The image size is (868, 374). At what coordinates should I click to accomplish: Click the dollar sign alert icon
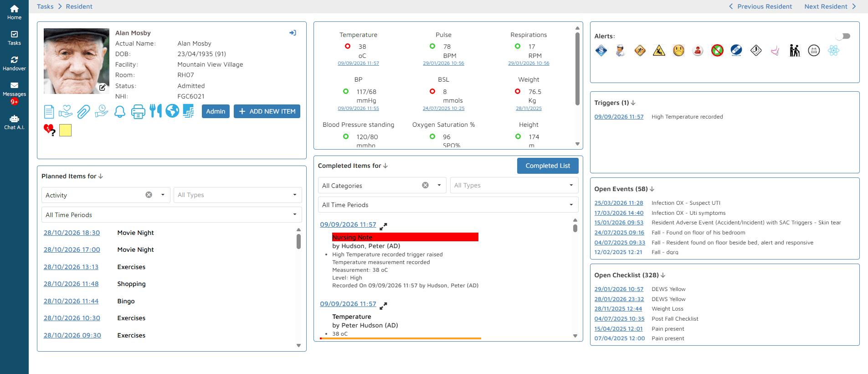601,51
